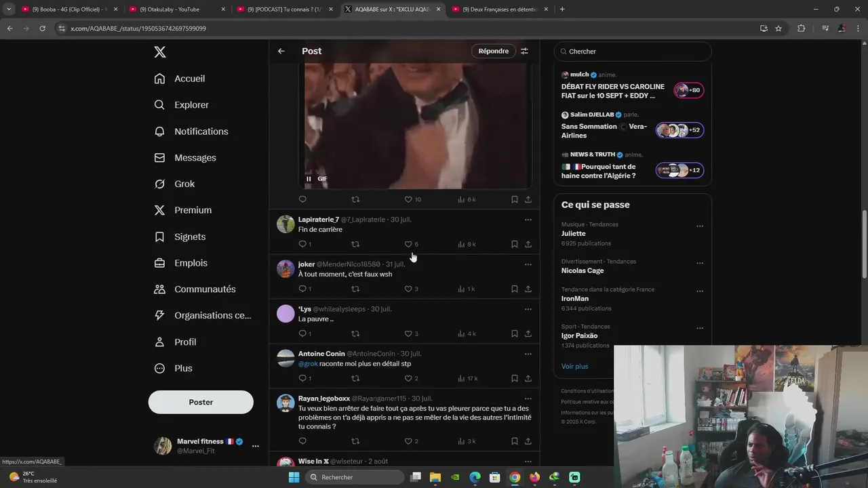Open more options on Wise In X reply
This screenshot has height=488, width=868.
[x=528, y=461]
